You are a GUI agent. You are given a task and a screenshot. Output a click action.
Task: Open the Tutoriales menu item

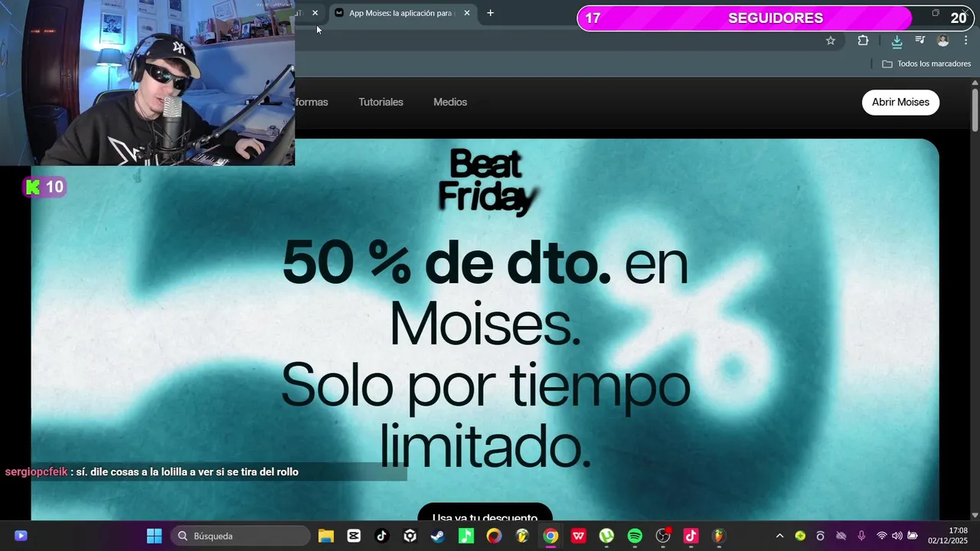[381, 102]
